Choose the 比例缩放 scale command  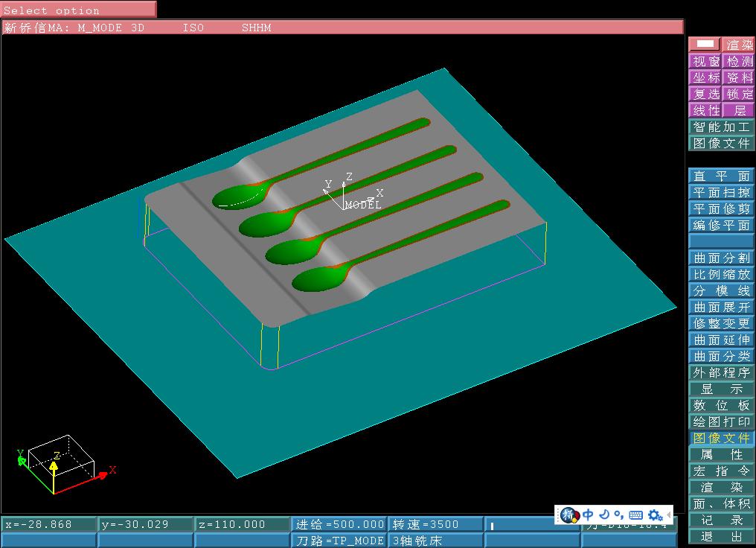click(721, 275)
